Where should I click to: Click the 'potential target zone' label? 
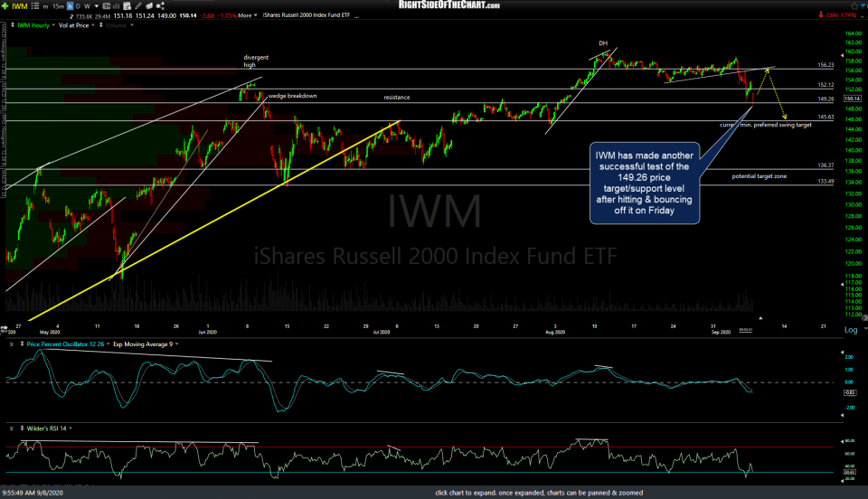pos(759,176)
